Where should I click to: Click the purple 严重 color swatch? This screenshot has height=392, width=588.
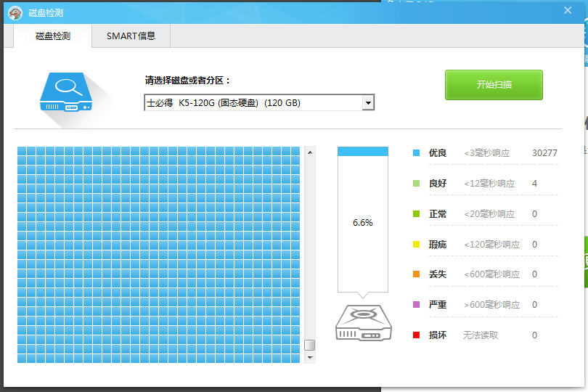tap(416, 305)
